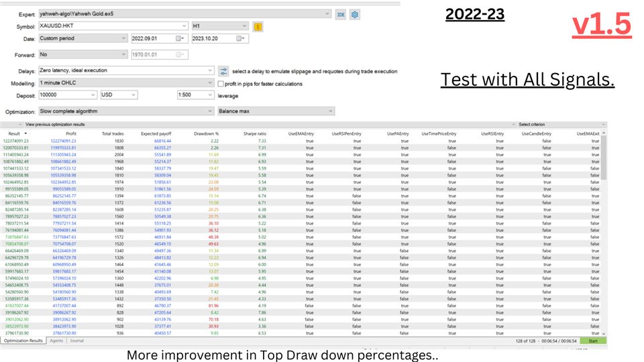The width and height of the screenshot is (644, 362).
Task: Select result row 122374091.23
Action: pos(301,141)
